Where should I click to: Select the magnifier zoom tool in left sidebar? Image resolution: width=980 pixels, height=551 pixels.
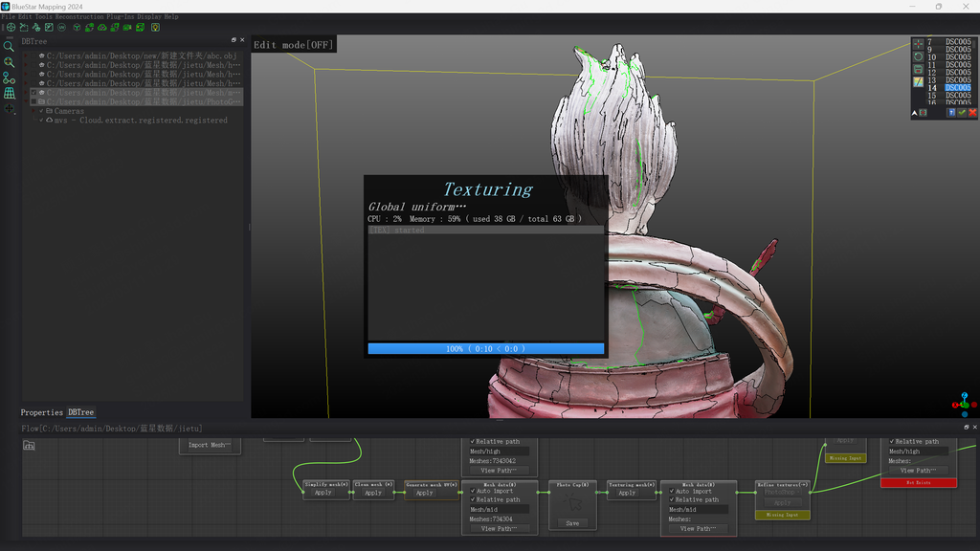[9, 46]
